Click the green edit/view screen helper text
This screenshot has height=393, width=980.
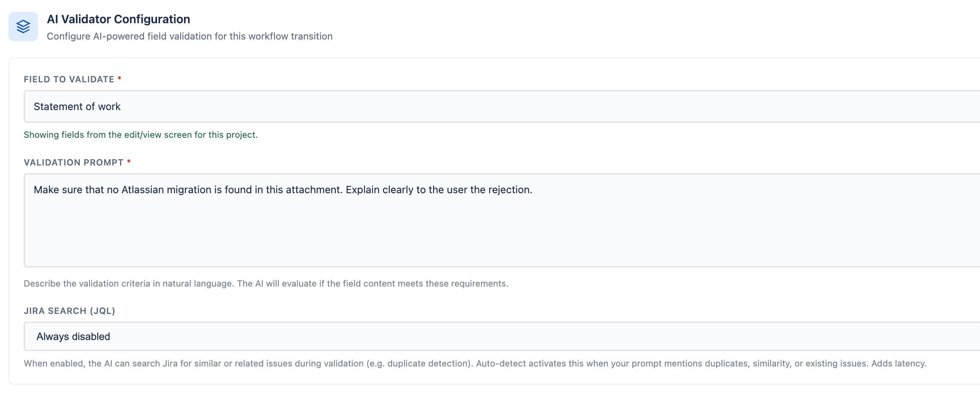point(141,134)
